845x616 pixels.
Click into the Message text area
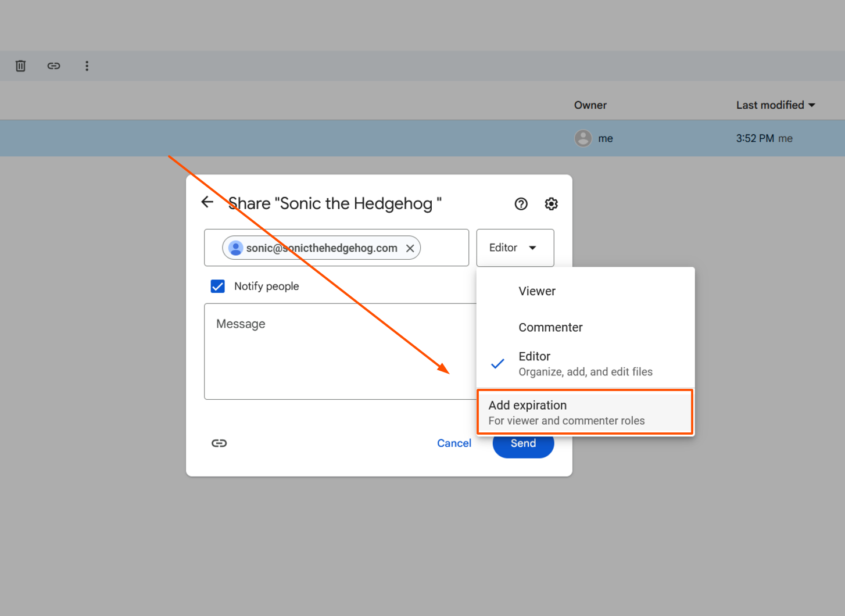pyautogui.click(x=340, y=351)
